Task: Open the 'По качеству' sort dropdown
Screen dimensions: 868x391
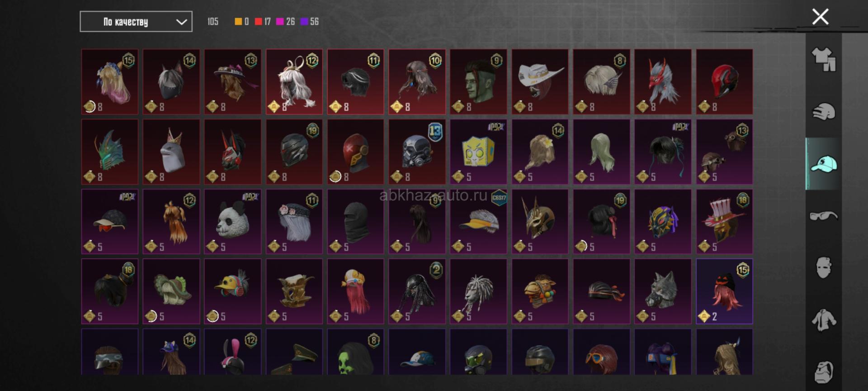Action: (x=136, y=22)
